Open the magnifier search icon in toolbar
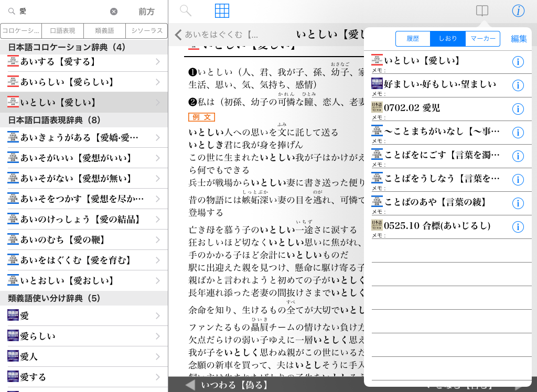 click(186, 11)
